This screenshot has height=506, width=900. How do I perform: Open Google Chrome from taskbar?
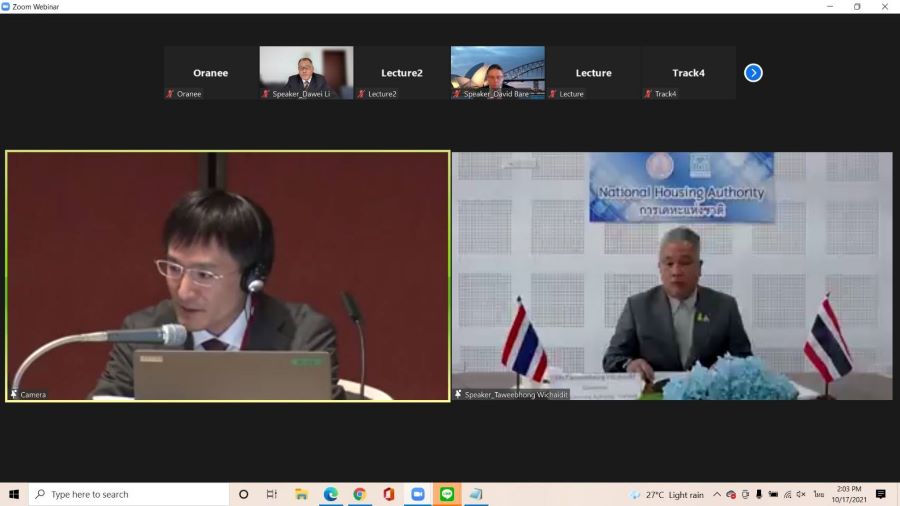click(x=359, y=494)
